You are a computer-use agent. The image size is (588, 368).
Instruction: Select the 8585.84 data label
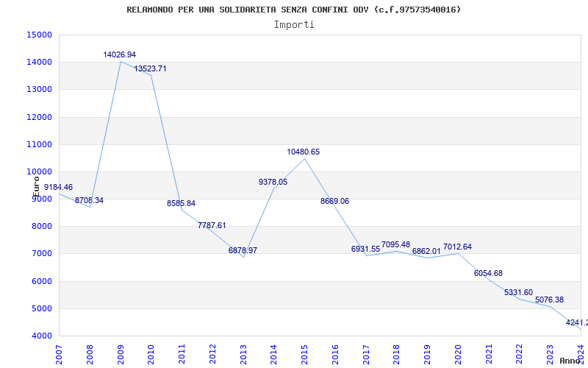(x=181, y=204)
